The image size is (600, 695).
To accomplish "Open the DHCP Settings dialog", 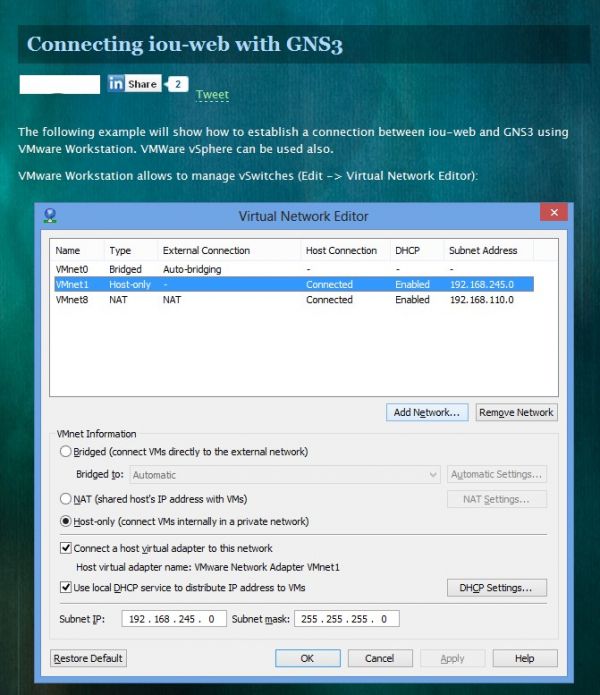I will point(496,588).
